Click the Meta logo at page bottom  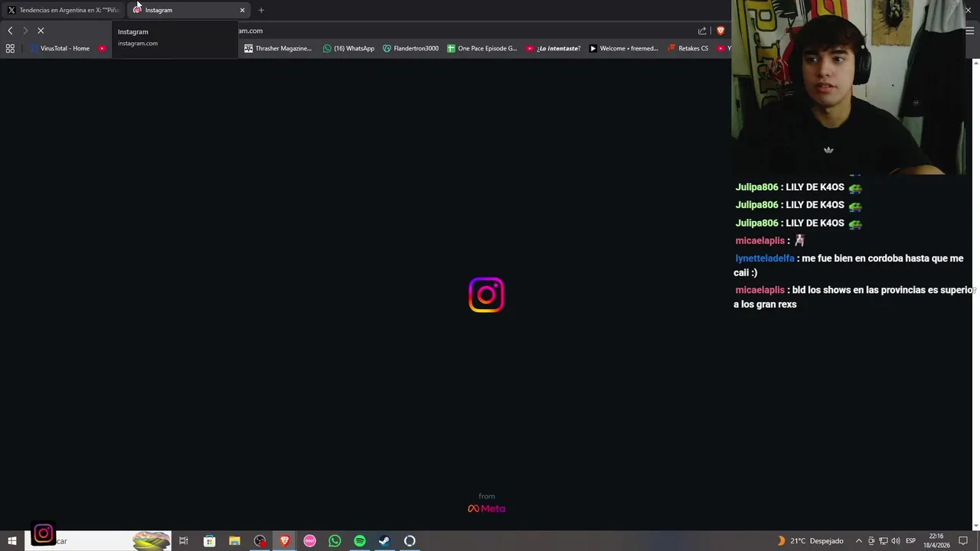pos(486,508)
